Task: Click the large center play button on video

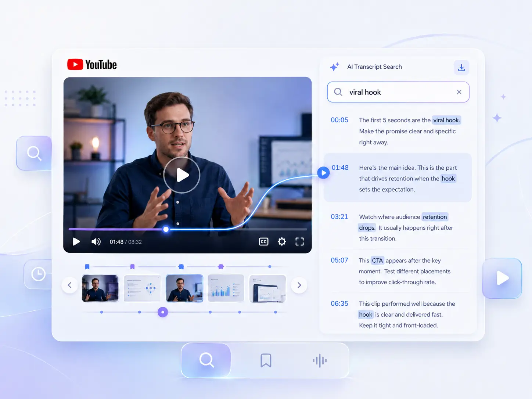Action: 181,175
